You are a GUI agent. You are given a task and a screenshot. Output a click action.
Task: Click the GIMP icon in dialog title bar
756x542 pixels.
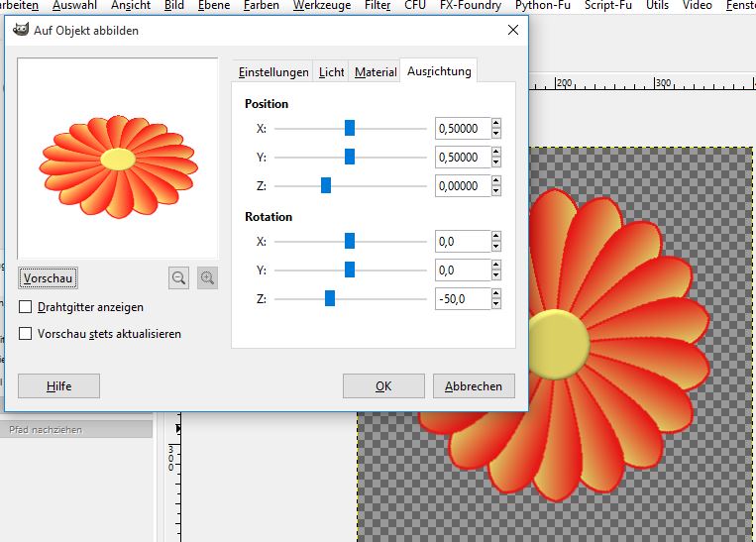point(20,31)
